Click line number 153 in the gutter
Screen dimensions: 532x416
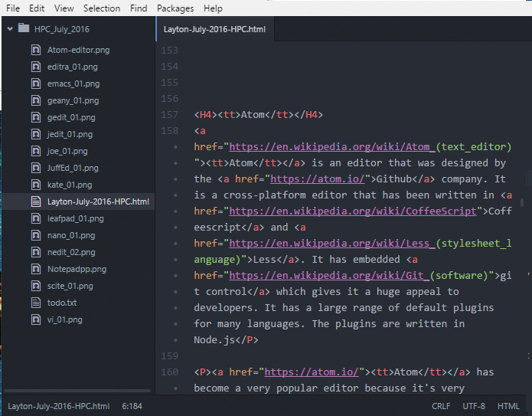point(169,51)
